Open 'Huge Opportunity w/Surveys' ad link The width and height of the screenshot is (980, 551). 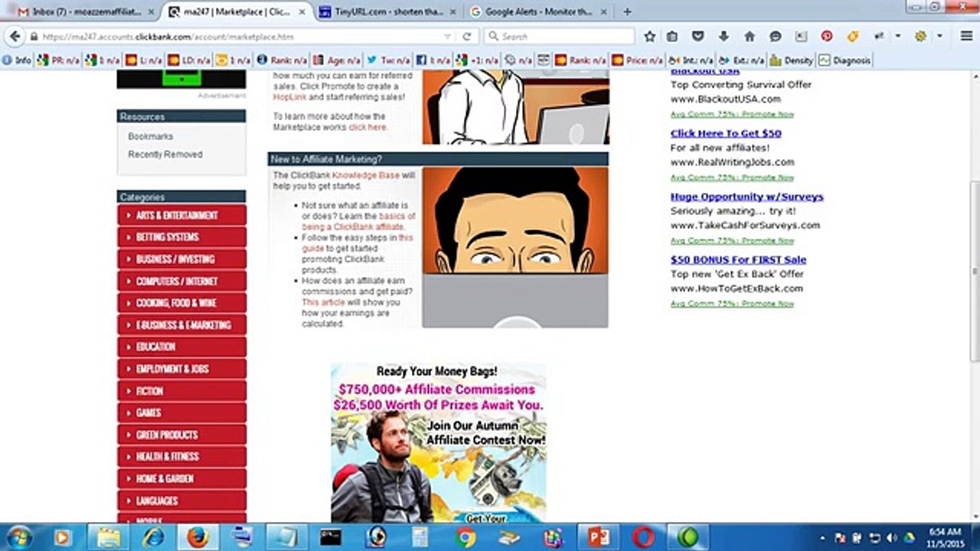point(747,197)
